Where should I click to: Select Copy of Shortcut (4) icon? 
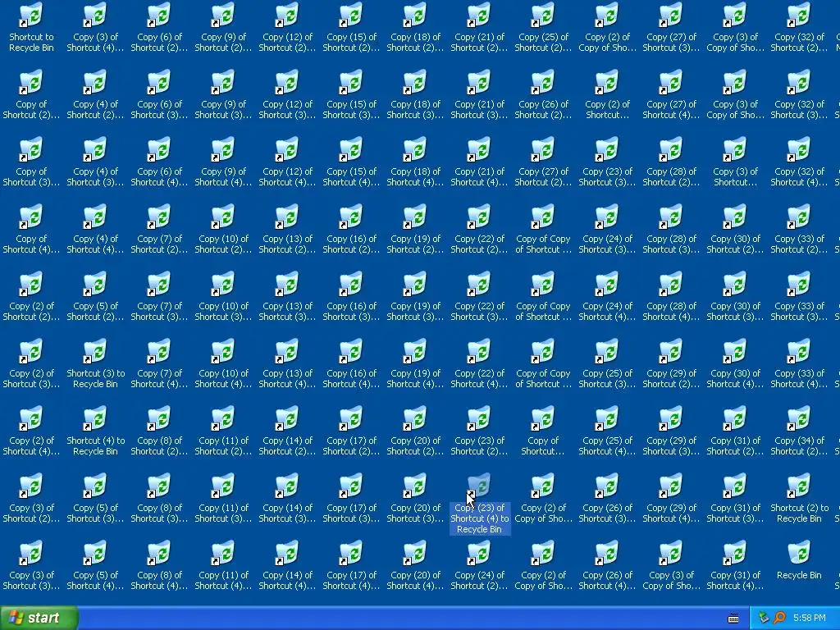(x=31, y=230)
